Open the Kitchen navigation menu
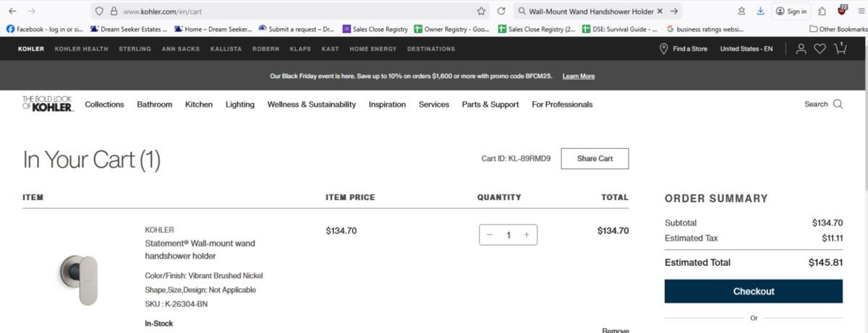Viewport: 868px width, 333px height. coord(199,104)
